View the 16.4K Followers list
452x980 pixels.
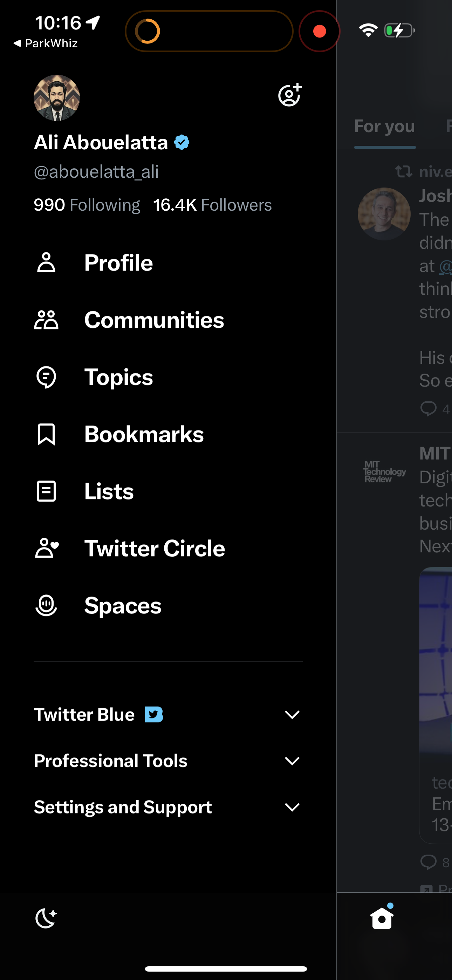point(212,205)
